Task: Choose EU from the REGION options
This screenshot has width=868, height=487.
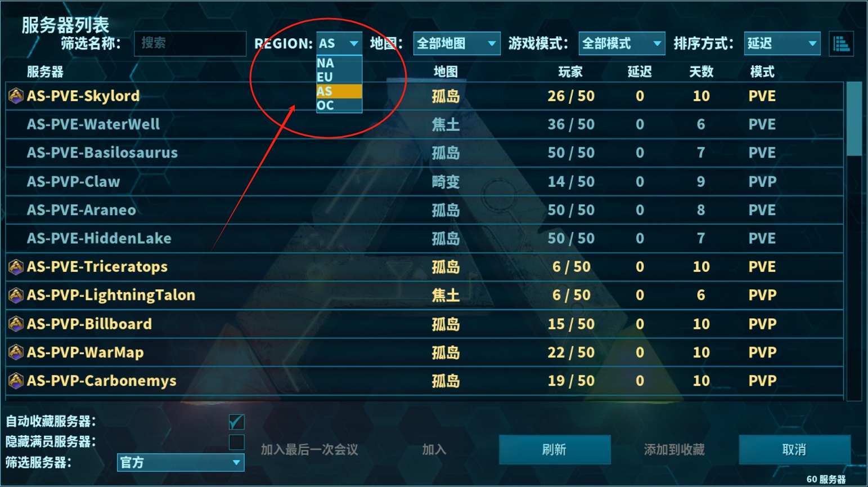Action: pos(339,77)
